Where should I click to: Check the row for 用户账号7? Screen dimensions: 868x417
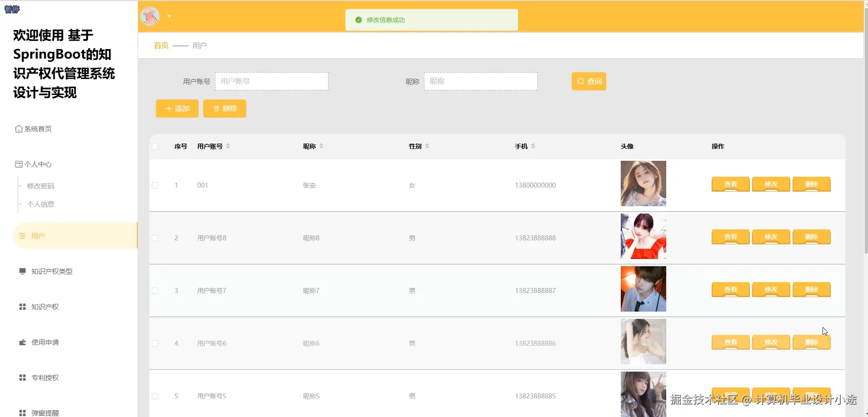[x=155, y=291]
